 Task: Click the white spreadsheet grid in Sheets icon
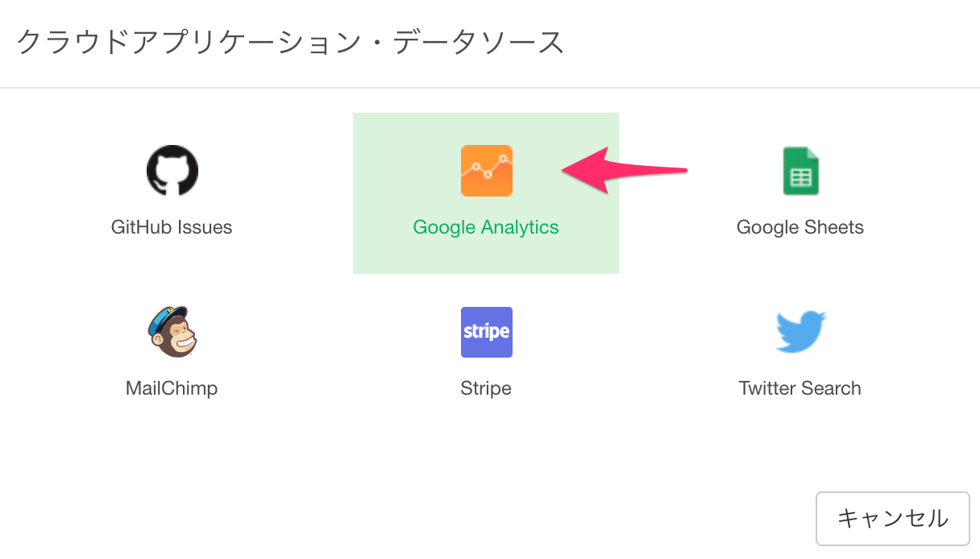point(800,177)
